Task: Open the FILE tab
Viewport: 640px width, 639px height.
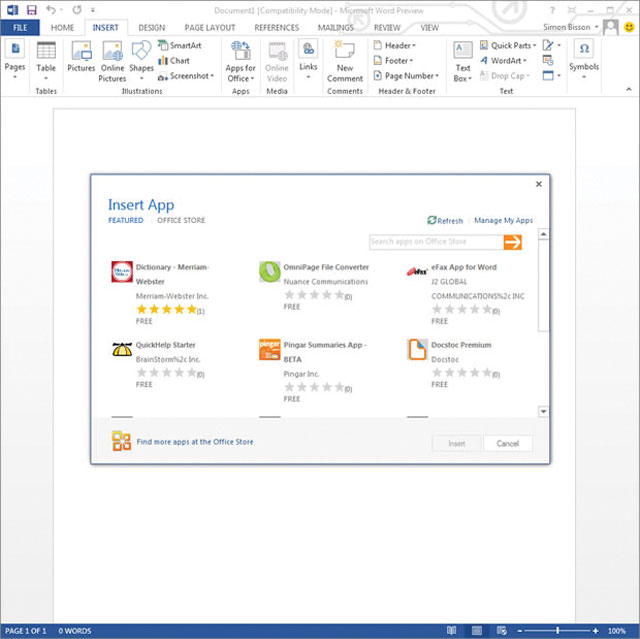Action: pos(20,27)
